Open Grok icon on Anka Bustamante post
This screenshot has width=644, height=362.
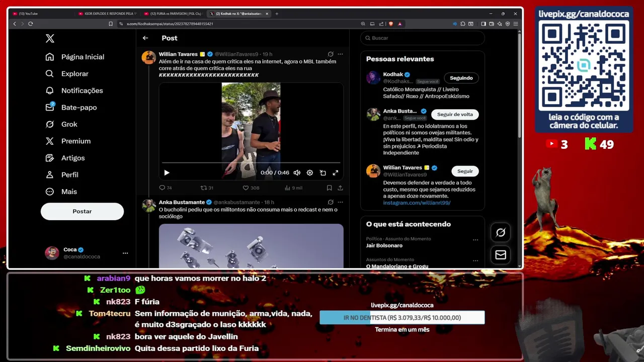pyautogui.click(x=331, y=202)
